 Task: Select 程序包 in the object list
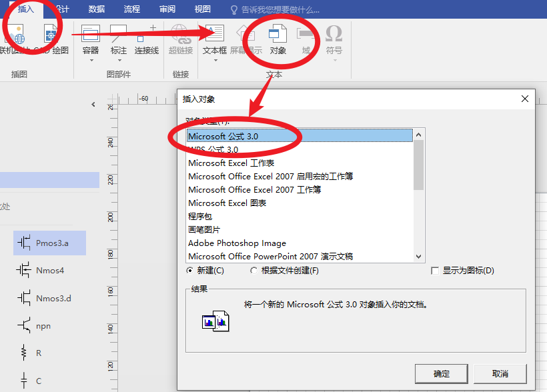point(300,216)
